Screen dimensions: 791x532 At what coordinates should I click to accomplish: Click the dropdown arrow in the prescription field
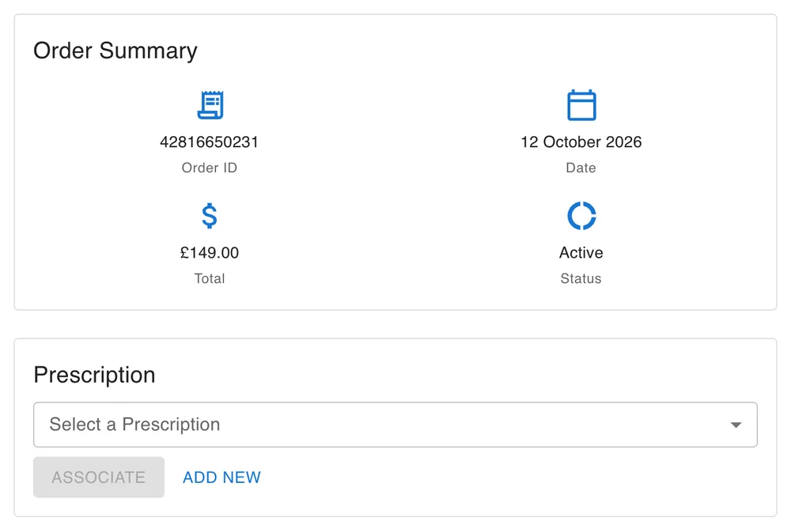click(x=736, y=425)
